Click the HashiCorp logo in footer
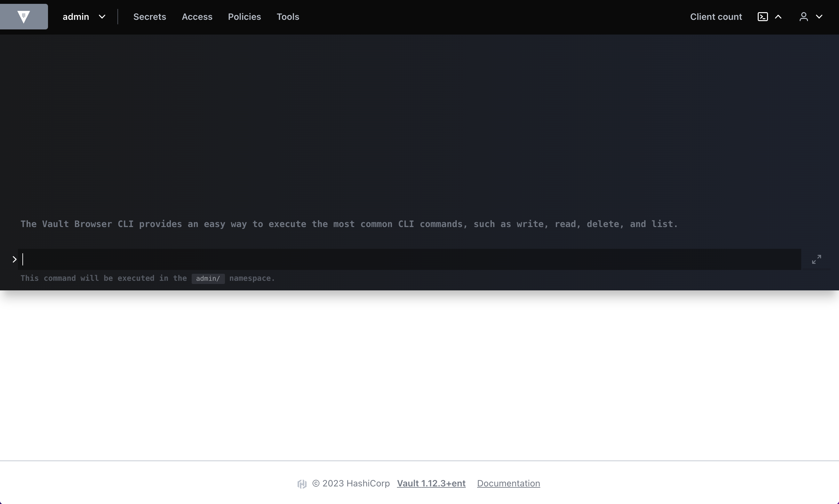The width and height of the screenshot is (839, 504). [302, 484]
